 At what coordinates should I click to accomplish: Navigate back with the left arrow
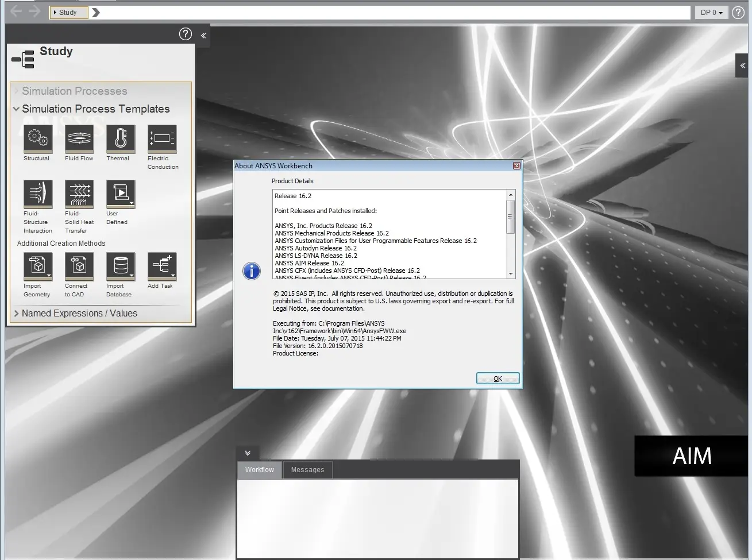pyautogui.click(x=16, y=11)
